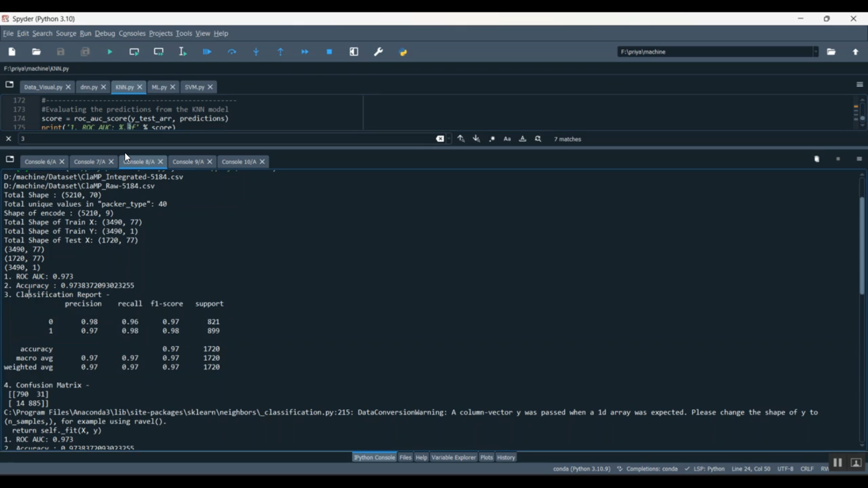Toggle whole words matching in find bar
The image size is (868, 488).
coord(523,139)
